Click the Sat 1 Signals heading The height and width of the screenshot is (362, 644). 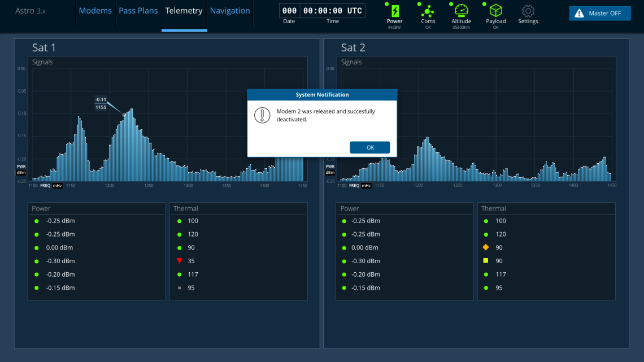[42, 62]
